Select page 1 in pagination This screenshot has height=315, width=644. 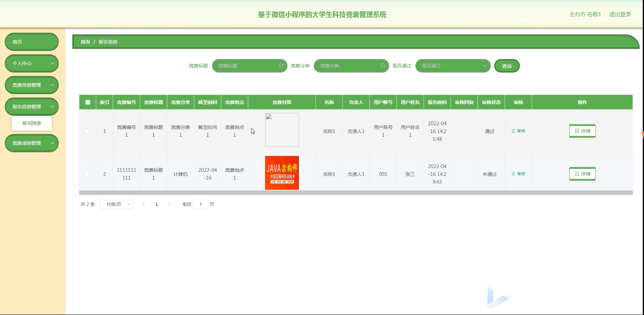157,204
